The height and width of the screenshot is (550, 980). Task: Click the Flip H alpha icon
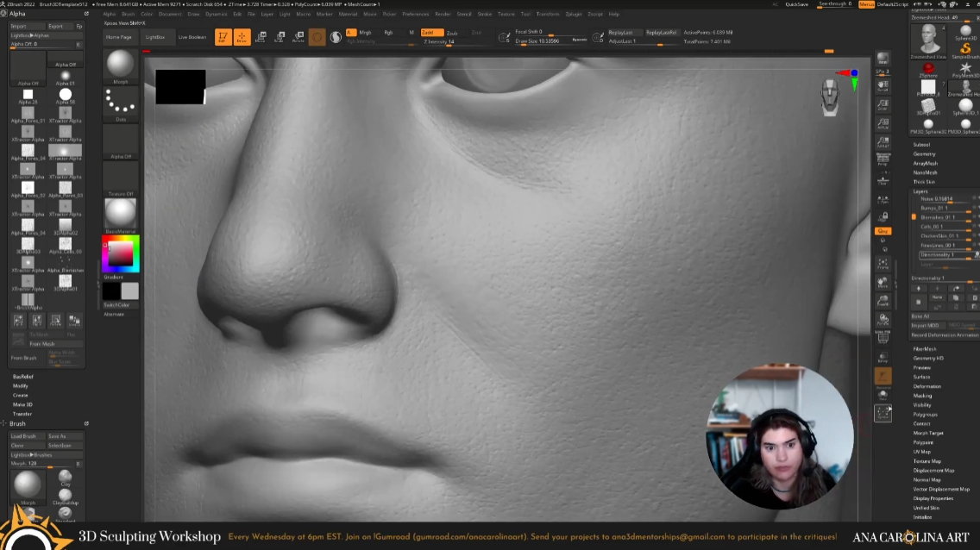click(19, 321)
